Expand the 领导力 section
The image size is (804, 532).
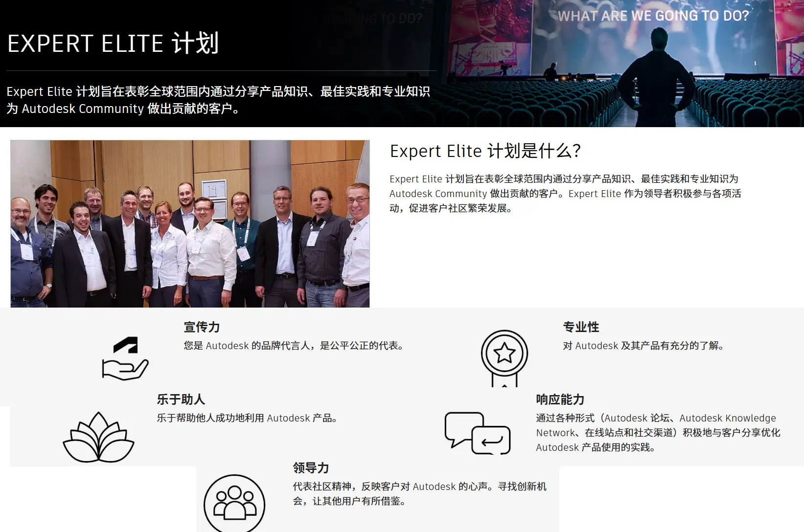(x=310, y=467)
